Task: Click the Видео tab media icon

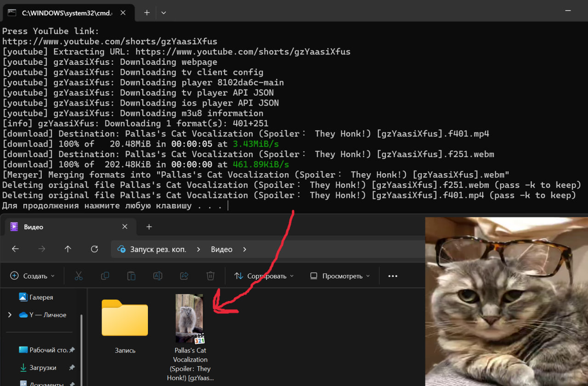Action: point(14,227)
